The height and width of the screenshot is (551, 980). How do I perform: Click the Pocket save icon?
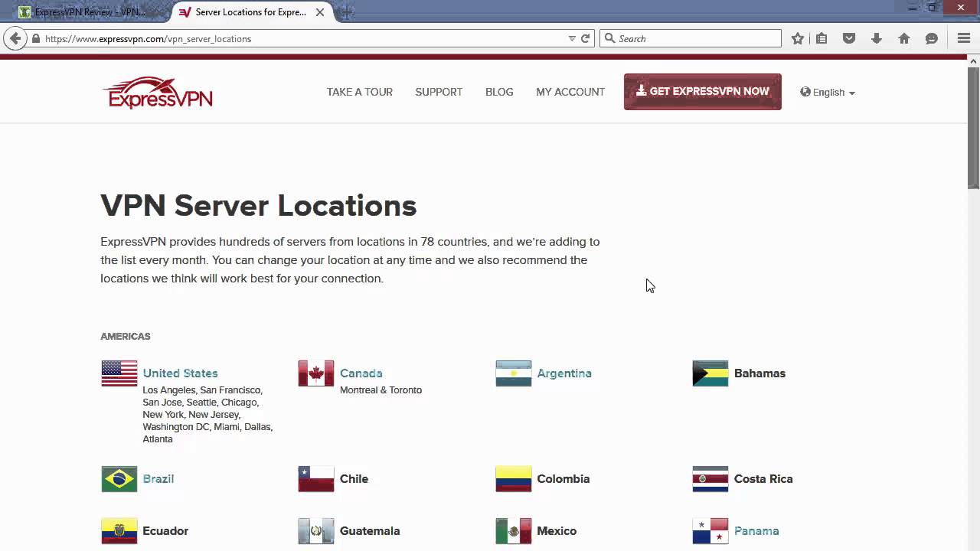[x=849, y=38]
